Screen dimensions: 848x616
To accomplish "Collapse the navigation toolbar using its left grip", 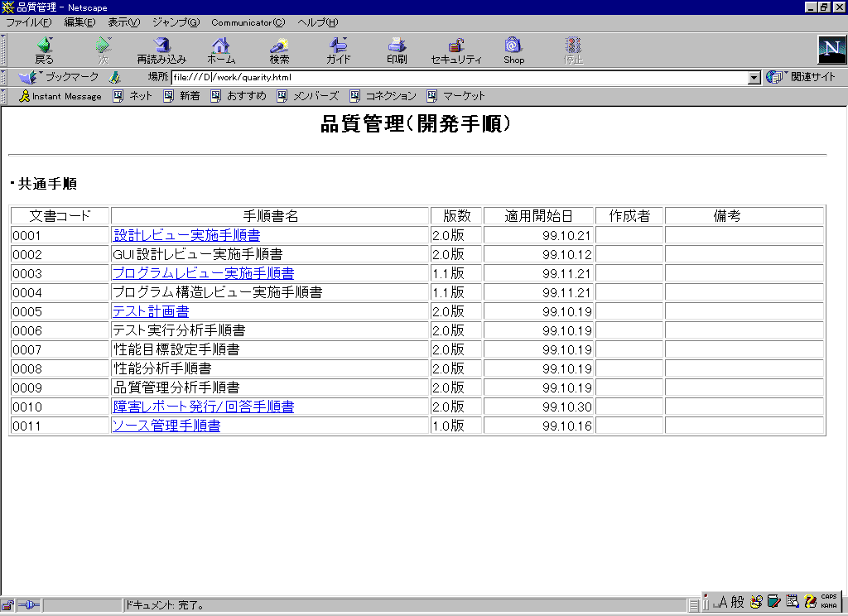I will click(x=4, y=50).
